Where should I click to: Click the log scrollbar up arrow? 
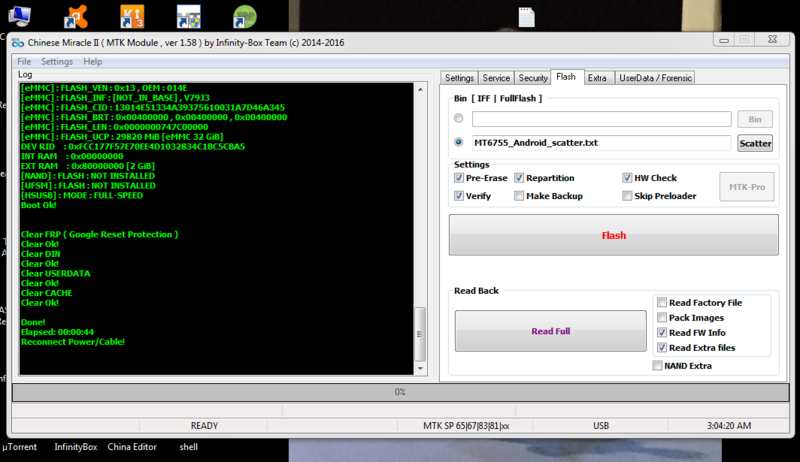click(420, 89)
